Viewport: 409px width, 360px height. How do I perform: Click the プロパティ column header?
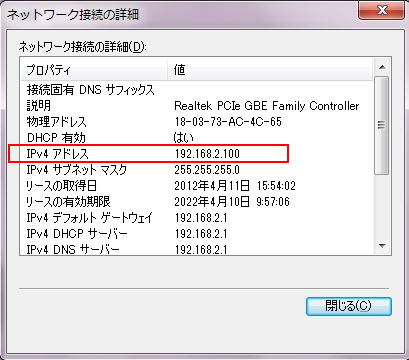pos(94,70)
